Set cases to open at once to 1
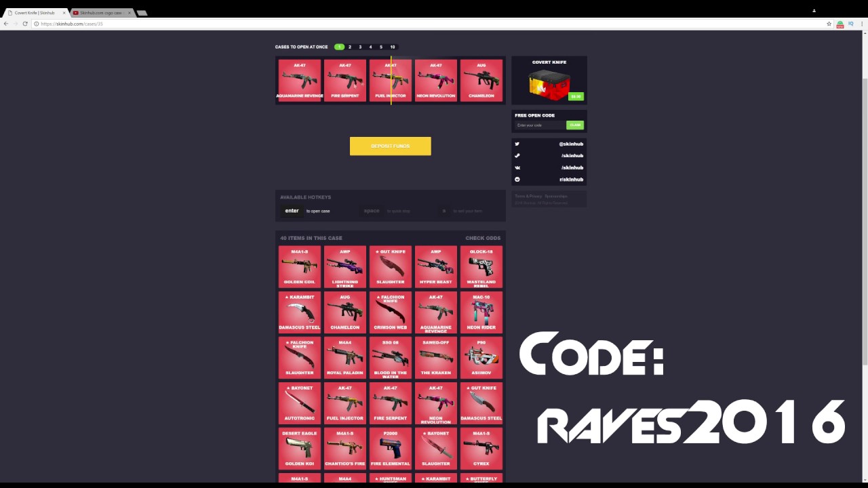The image size is (868, 488). click(x=339, y=47)
